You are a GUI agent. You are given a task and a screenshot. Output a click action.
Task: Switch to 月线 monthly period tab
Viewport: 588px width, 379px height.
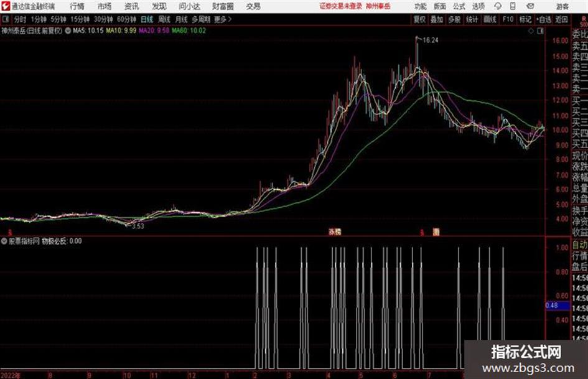point(182,19)
